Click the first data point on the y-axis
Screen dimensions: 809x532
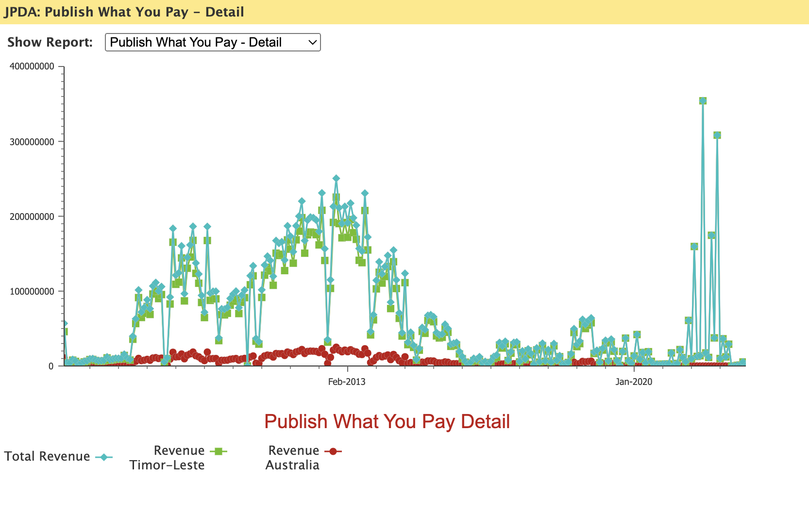(64, 324)
